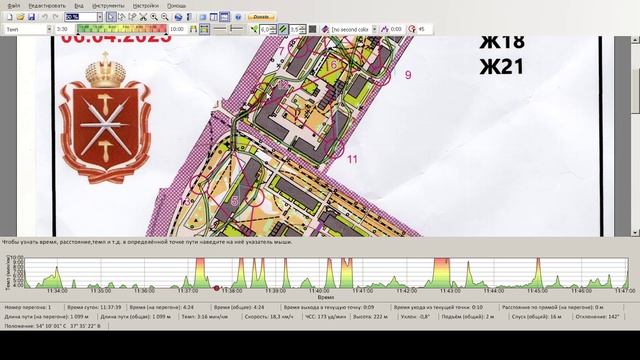Click the 3:30 start value field

click(64, 29)
